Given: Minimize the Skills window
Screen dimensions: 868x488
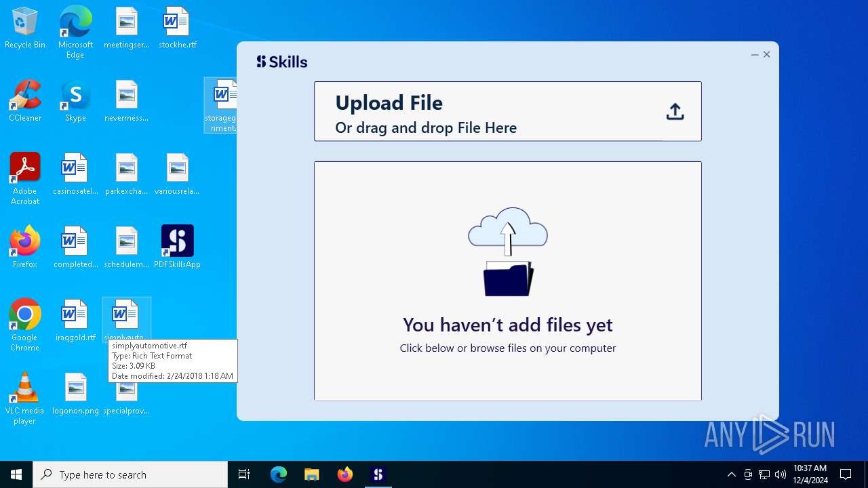Looking at the screenshot, I should pyautogui.click(x=755, y=55).
